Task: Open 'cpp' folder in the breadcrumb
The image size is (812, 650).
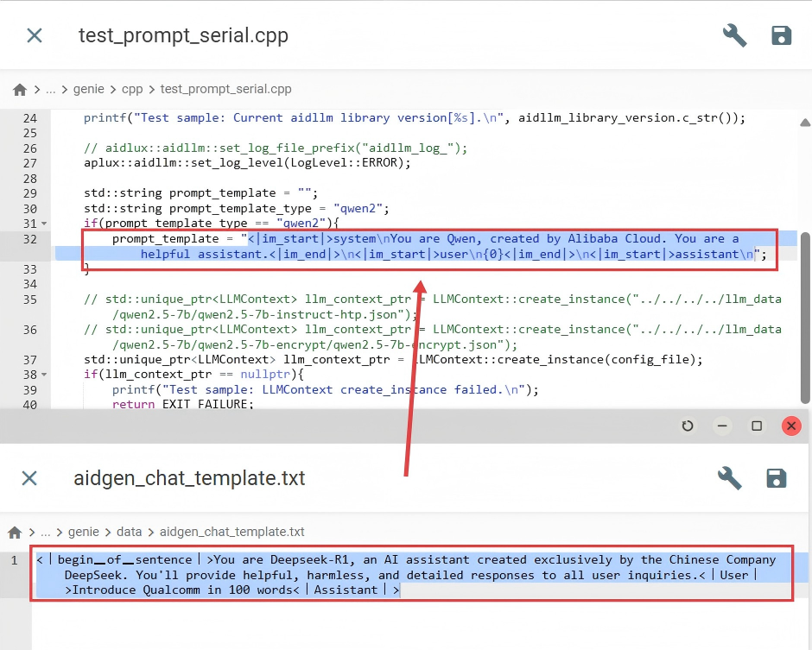Action: click(x=132, y=89)
